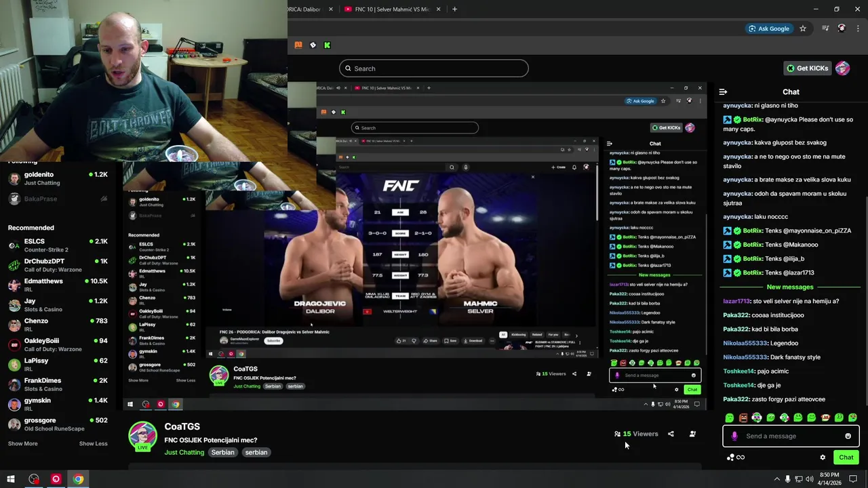Screen dimensions: 868x488
Task: Open the Kick bookmark in the bookmarks bar
Action: click(x=327, y=45)
